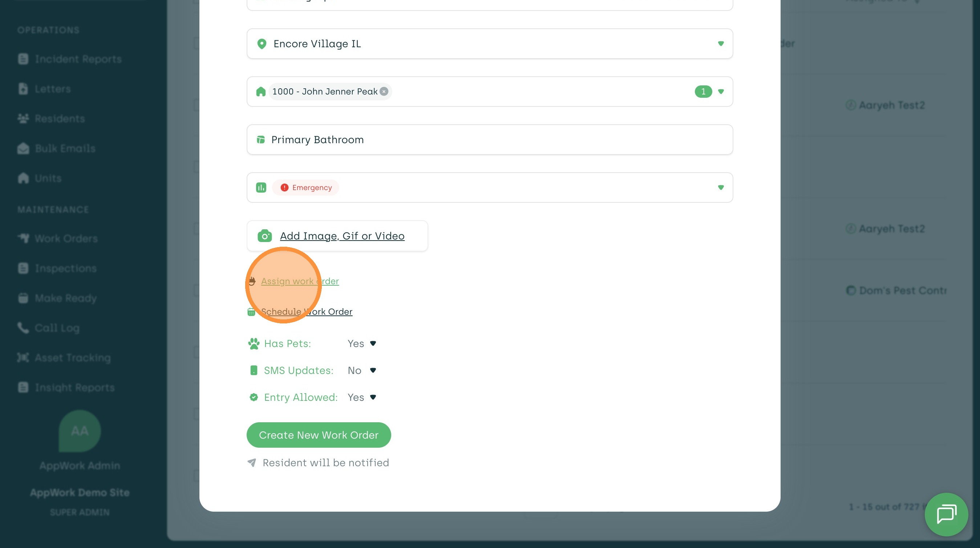This screenshot has width=980, height=548.
Task: Expand the unit selection dropdown arrow
Action: pos(721,92)
